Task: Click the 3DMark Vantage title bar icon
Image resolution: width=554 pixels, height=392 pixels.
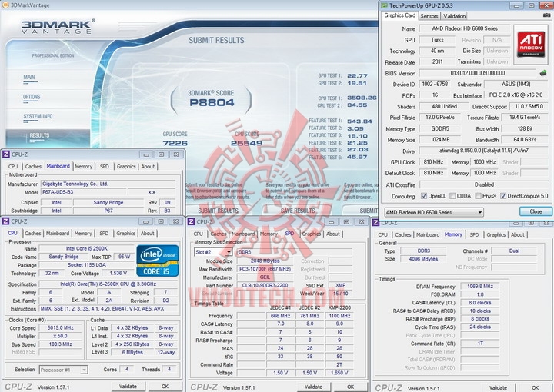Action: pyautogui.click(x=5, y=5)
